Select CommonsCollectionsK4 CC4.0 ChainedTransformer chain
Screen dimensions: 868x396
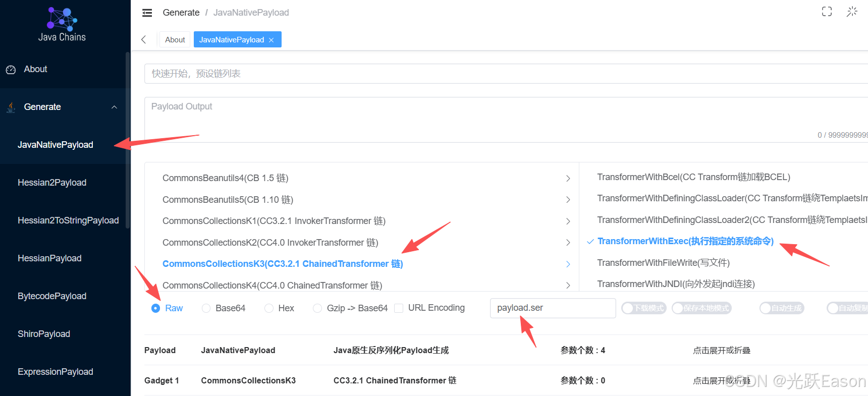point(273,286)
